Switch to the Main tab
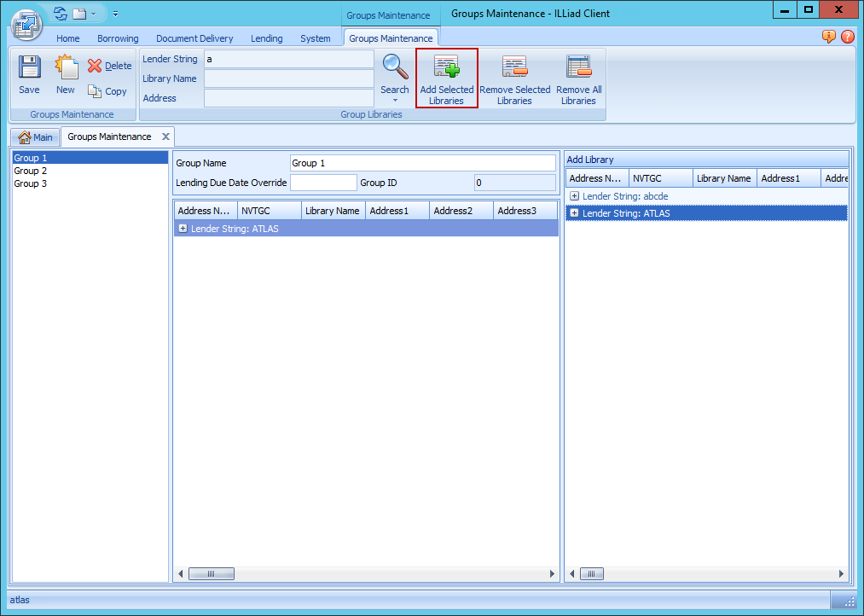Screen dimensions: 864x616 [x=36, y=137]
